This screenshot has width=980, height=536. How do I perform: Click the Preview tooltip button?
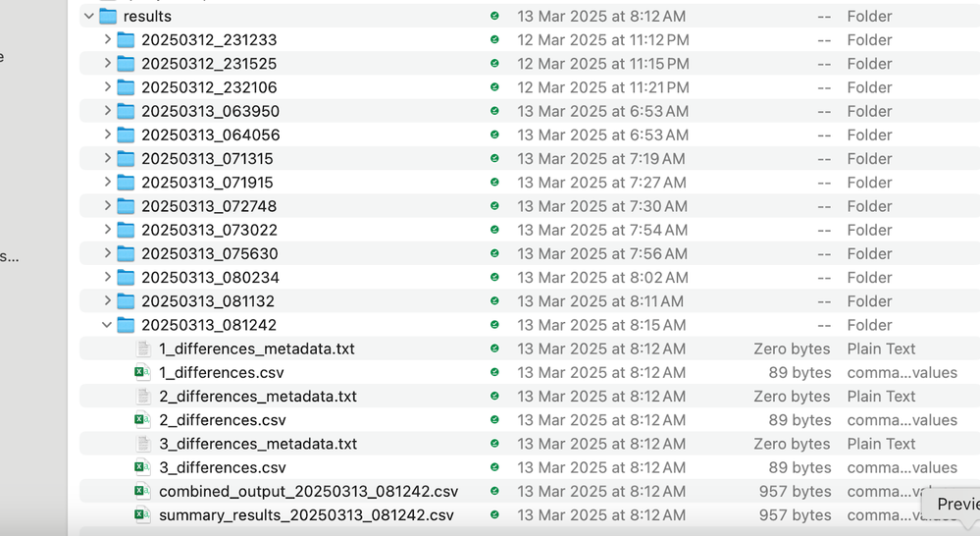tap(955, 504)
